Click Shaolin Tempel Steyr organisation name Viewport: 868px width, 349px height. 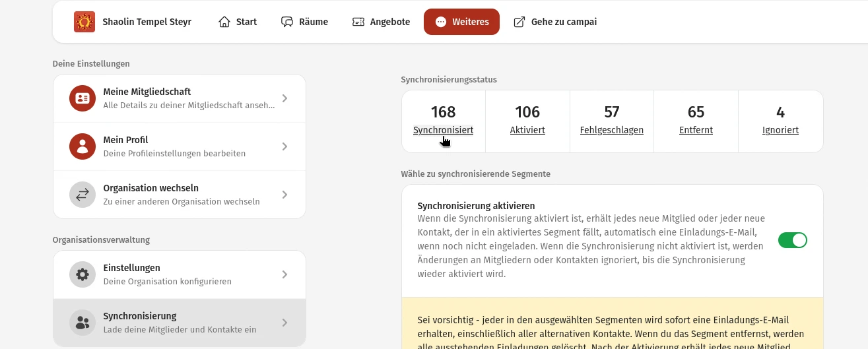coord(147,22)
